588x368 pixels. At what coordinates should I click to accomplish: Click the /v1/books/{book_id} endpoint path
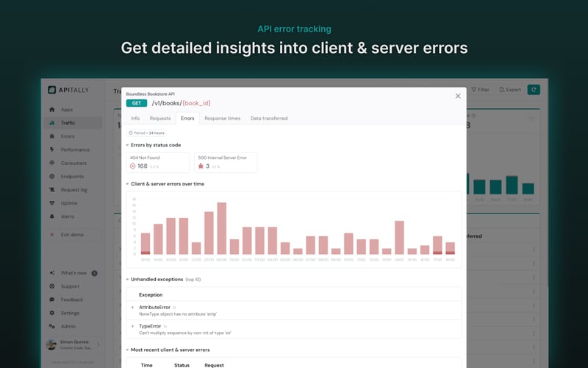[x=181, y=103]
